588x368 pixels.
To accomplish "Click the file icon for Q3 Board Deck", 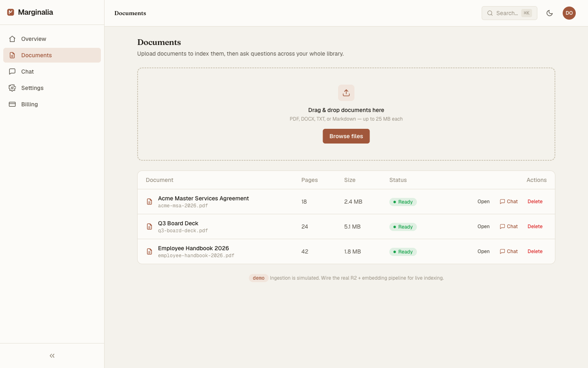I will 149,227.
